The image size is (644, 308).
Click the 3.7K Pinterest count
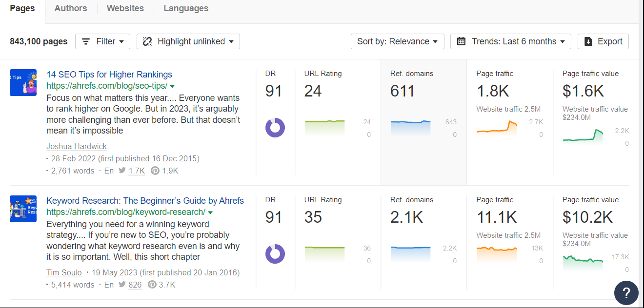(x=167, y=285)
